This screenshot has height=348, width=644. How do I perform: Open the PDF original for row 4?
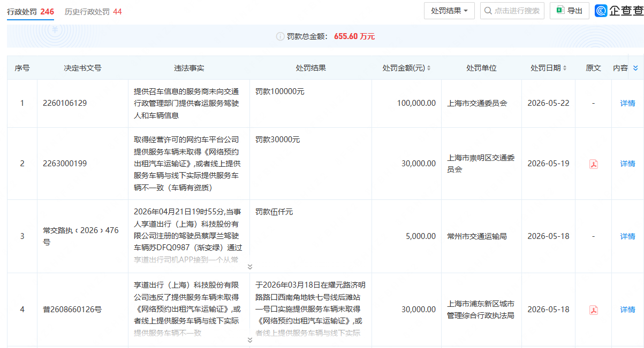(593, 310)
